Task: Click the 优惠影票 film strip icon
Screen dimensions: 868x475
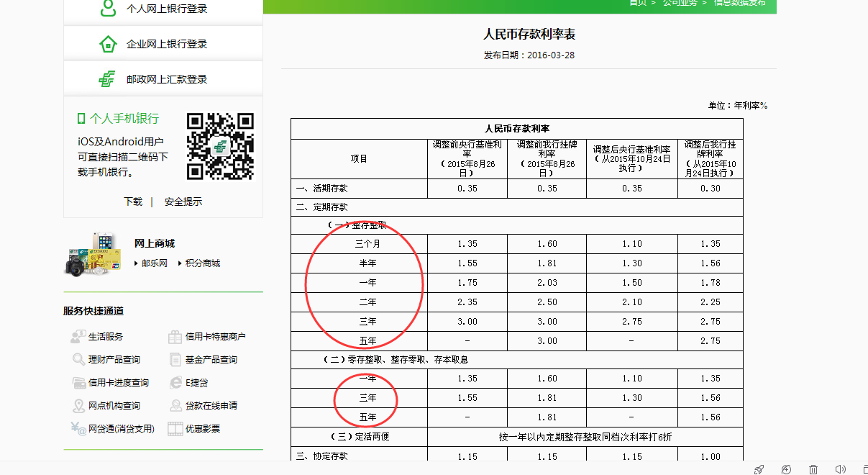Action: pyautogui.click(x=175, y=429)
